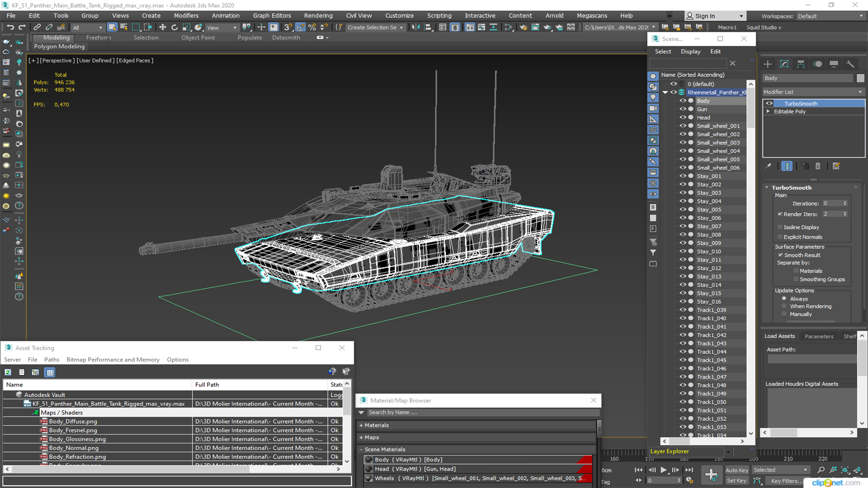Select When Rendering update option
Viewport: 868px width, 488px height.
[784, 306]
